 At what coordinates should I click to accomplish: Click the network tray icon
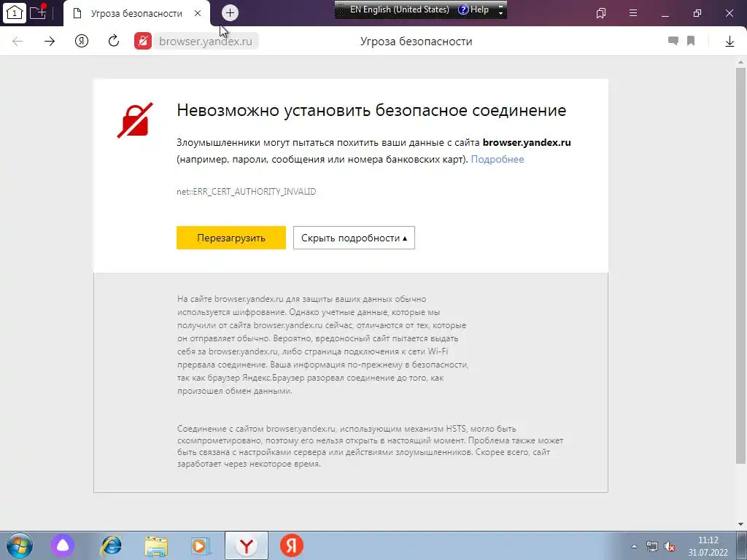pos(651,546)
